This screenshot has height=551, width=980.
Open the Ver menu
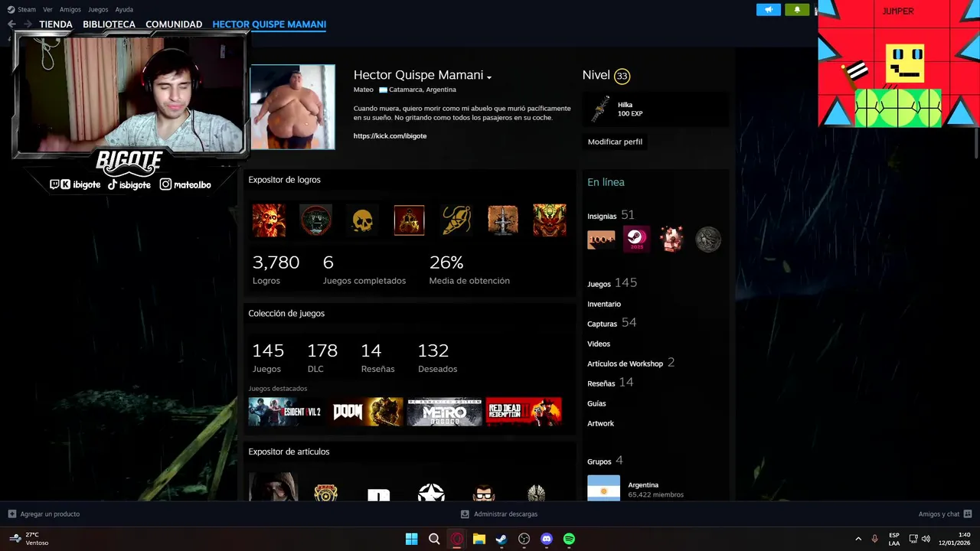coord(48,9)
